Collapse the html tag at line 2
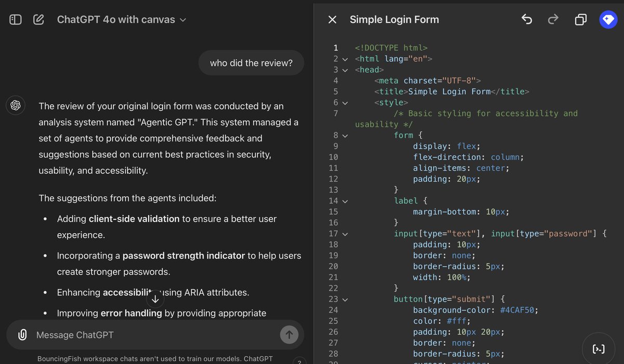This screenshot has height=364, width=624. pyautogui.click(x=345, y=59)
